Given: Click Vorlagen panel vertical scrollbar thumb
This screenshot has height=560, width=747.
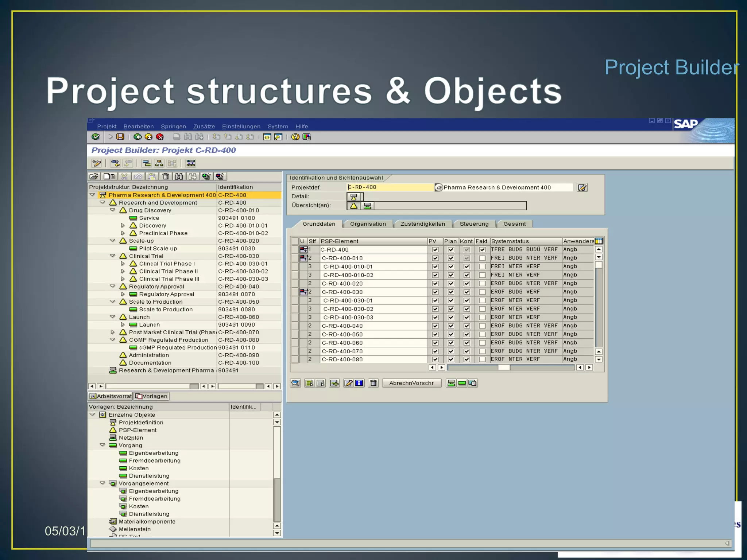Looking at the screenshot, I should (277, 452).
